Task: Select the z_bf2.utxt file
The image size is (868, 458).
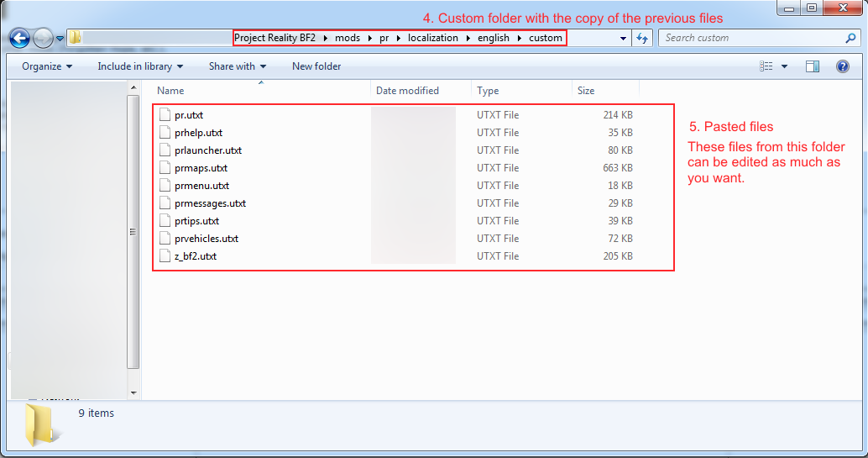Action: point(196,256)
